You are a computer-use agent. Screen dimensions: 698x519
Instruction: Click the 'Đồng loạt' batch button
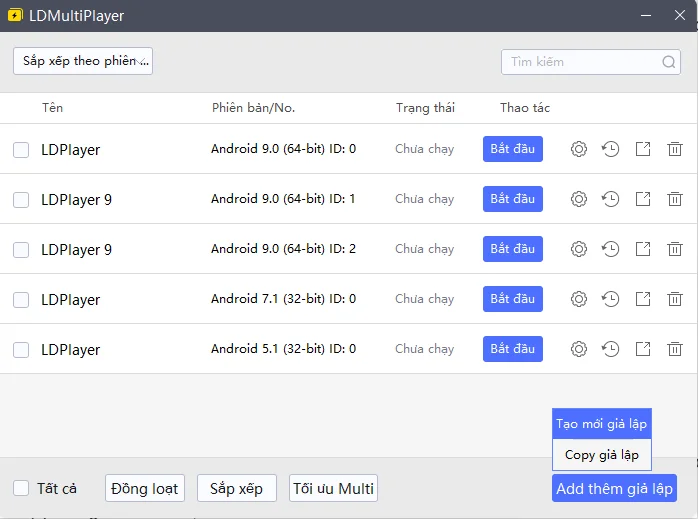pyautogui.click(x=145, y=488)
